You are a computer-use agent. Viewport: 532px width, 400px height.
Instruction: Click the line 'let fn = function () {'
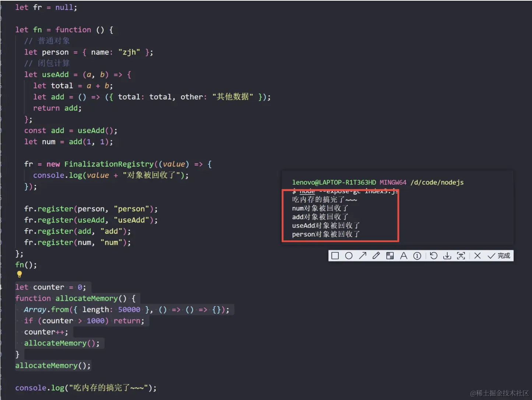tap(64, 30)
